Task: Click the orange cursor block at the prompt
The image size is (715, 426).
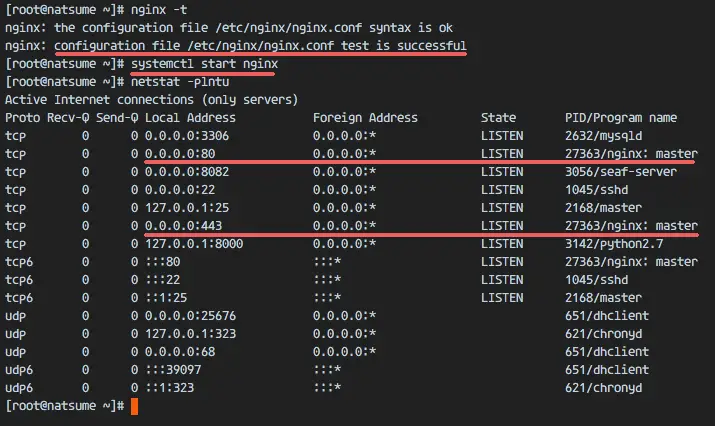Action: coord(134,406)
